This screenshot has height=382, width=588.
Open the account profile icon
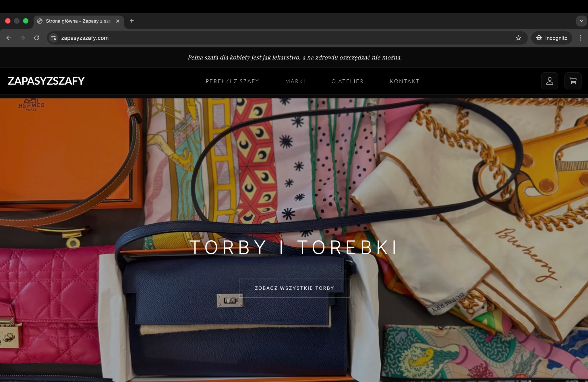549,81
